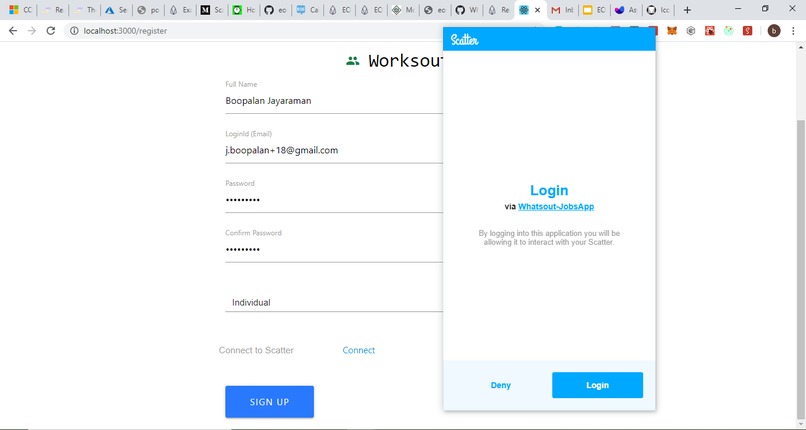Switch to the Microsoft 'CC' tab
The height and width of the screenshot is (430, 806).
coord(21,10)
